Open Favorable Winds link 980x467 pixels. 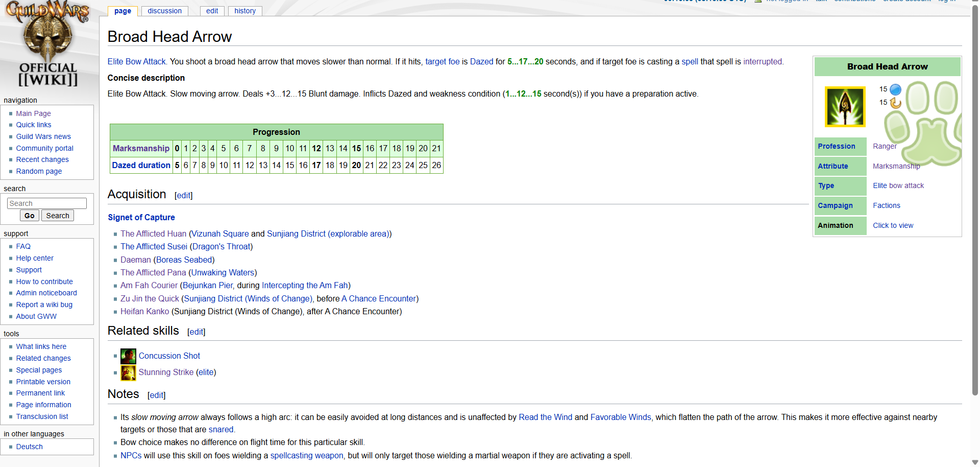[x=621, y=417]
